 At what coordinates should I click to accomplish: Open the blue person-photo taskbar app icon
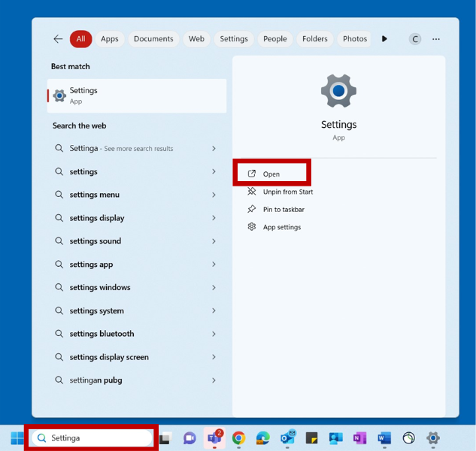point(335,438)
